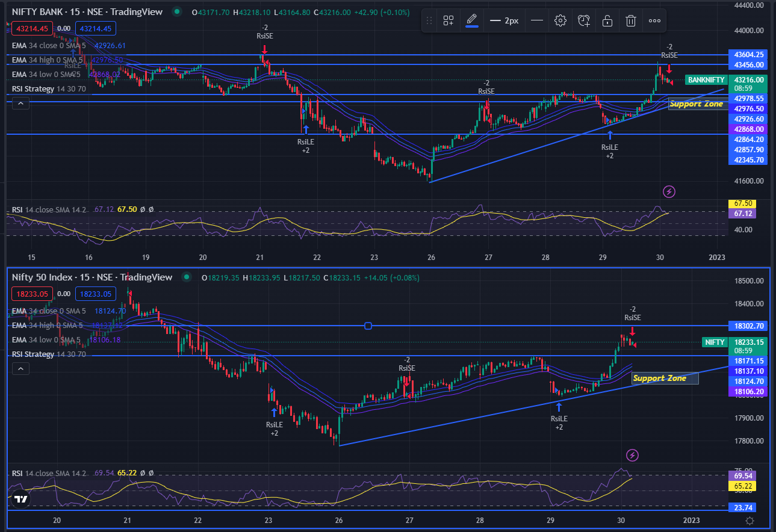
Task: Open the drawing templates icon in floating toolbar
Action: [x=449, y=20]
